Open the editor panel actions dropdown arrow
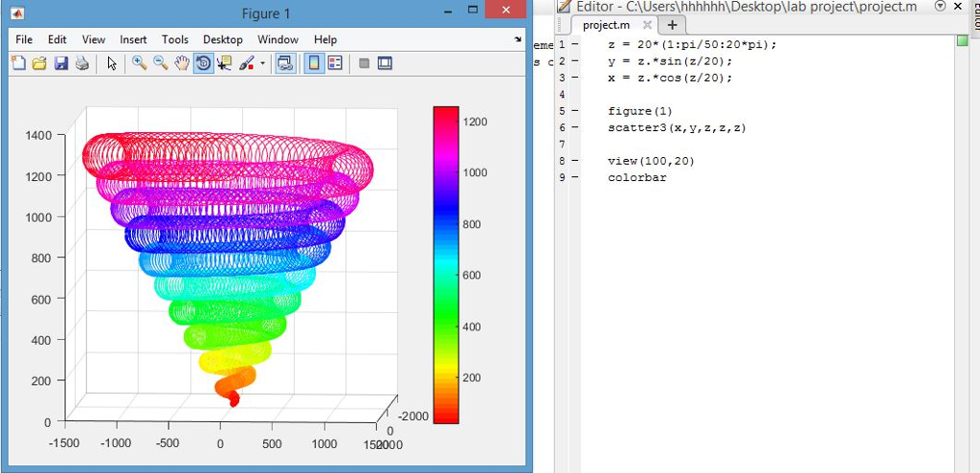 [x=939, y=6]
